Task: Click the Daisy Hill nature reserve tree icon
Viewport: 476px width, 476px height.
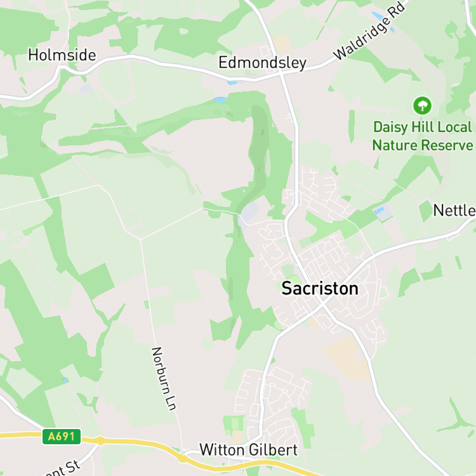Action: (x=422, y=105)
